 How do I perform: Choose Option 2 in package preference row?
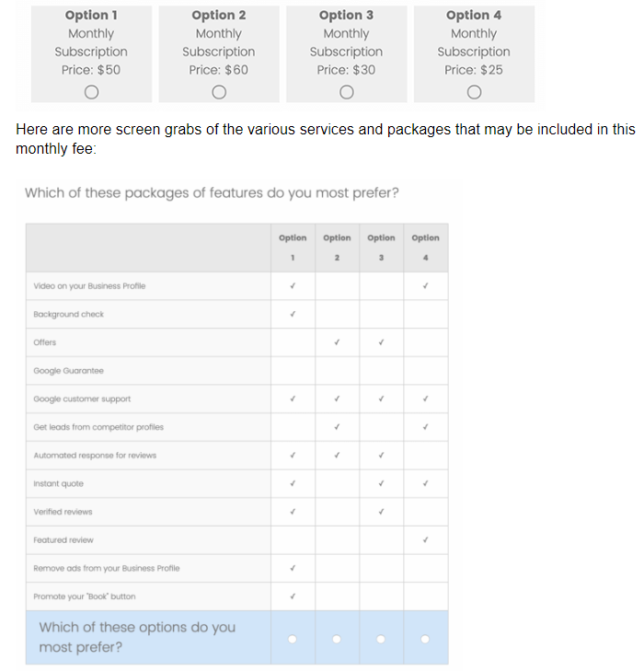(x=337, y=638)
